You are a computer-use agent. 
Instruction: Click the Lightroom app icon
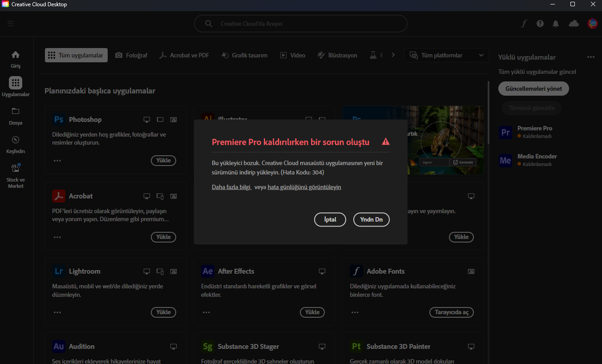pyautogui.click(x=59, y=271)
